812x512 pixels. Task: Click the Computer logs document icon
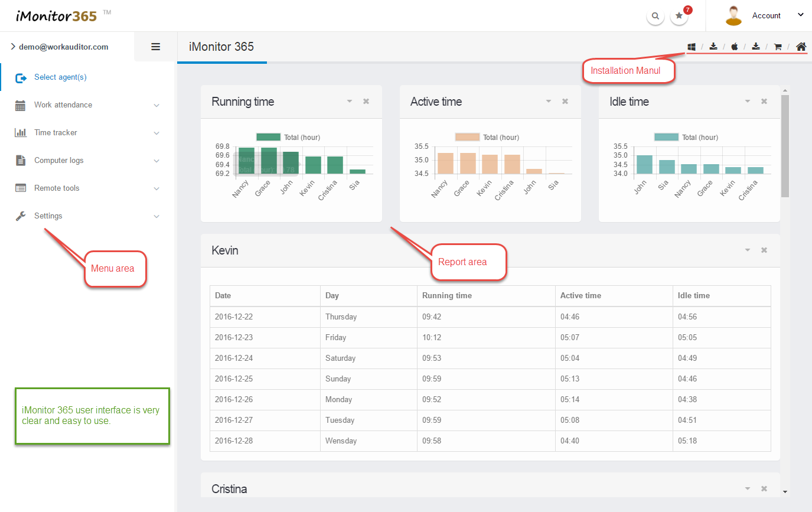point(21,161)
